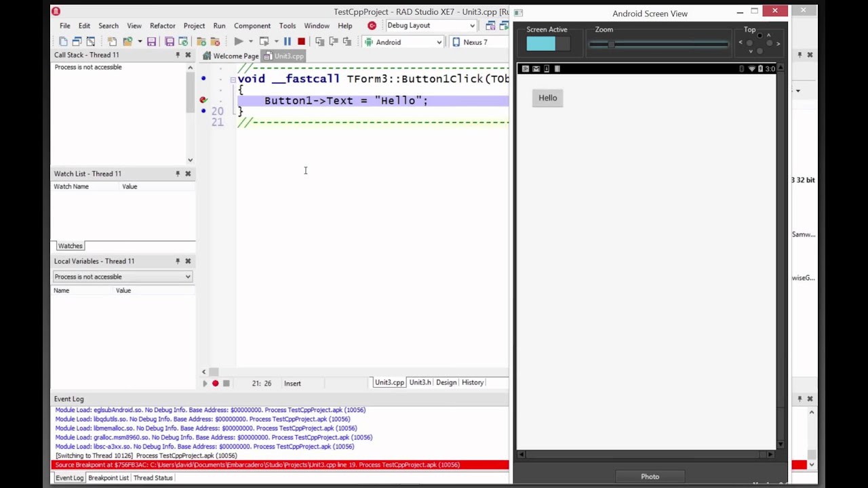Image resolution: width=868 pixels, height=488 pixels.
Task: Open the History tab
Action: (473, 383)
